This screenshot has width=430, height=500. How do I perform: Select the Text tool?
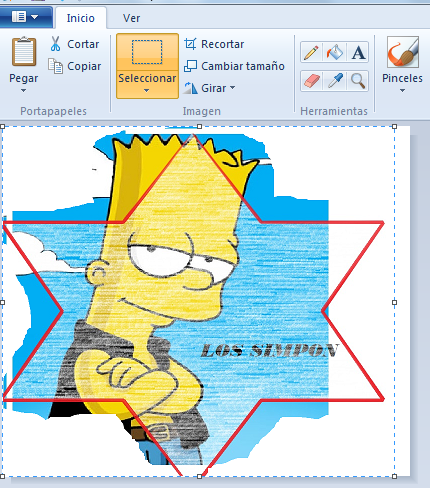[x=358, y=52]
